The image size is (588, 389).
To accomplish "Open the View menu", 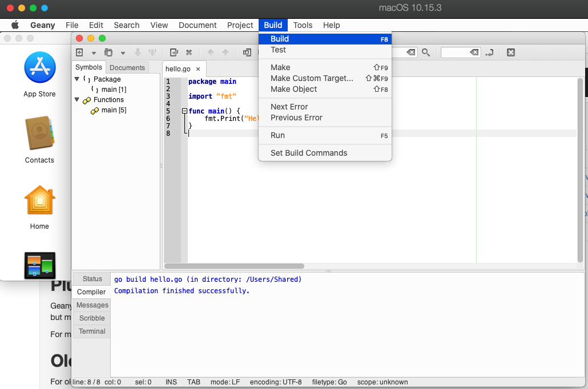I will click(x=159, y=25).
